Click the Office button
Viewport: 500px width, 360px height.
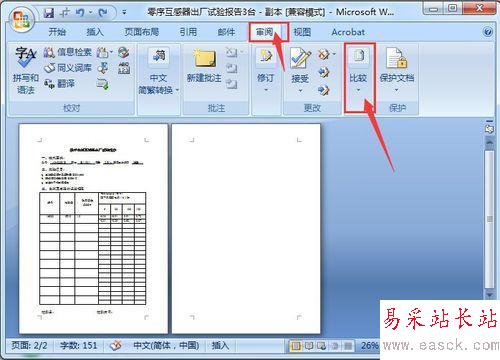[x=21, y=18]
